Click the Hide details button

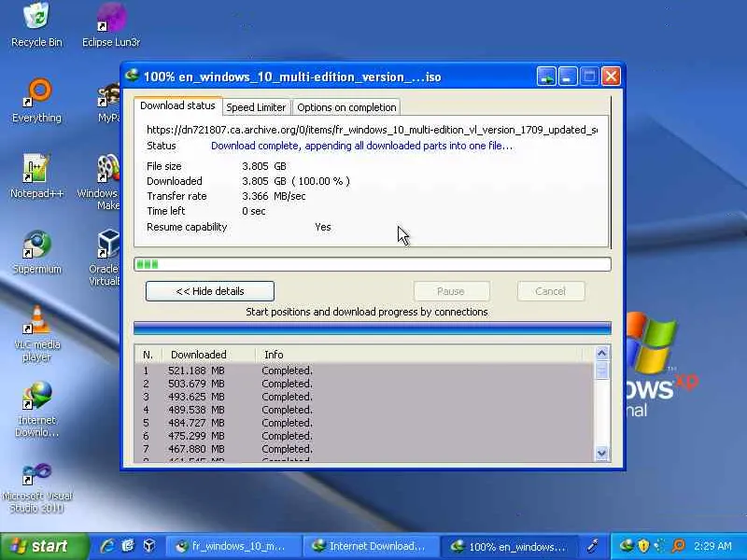coord(209,291)
